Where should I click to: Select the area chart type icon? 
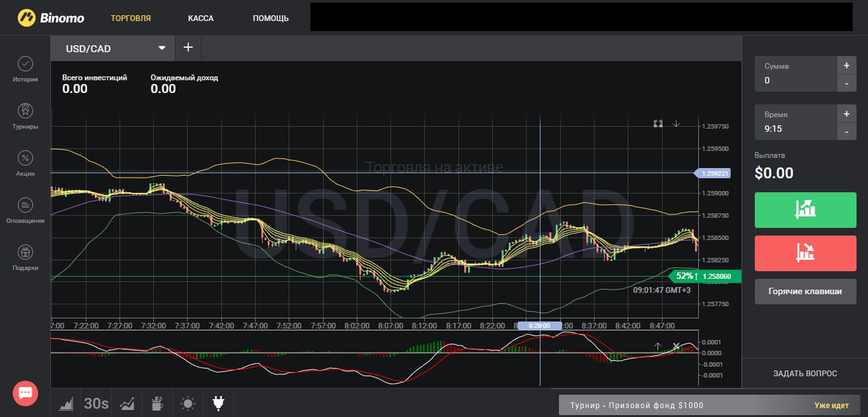(x=66, y=403)
